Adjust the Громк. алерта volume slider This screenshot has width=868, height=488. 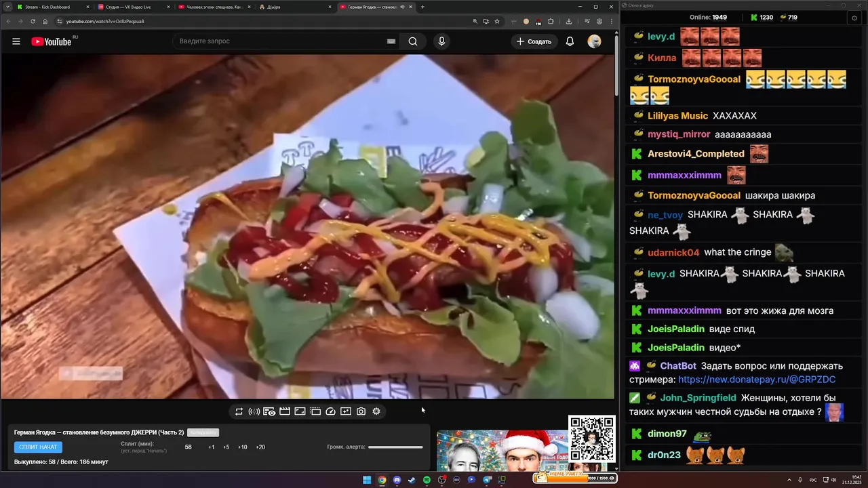[x=395, y=447]
